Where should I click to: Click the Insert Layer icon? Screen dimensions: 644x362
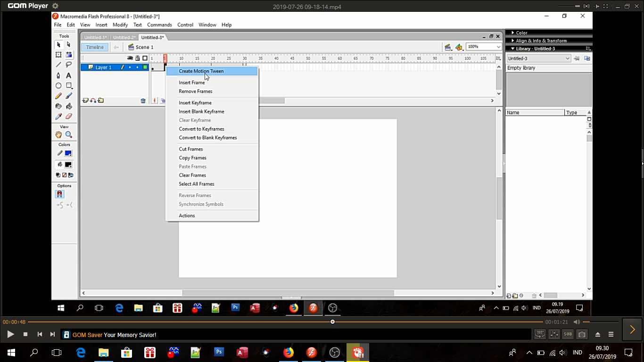pyautogui.click(x=85, y=100)
